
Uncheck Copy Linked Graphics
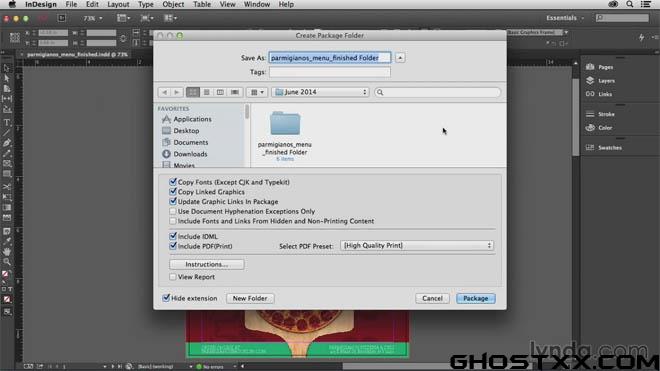[173, 192]
